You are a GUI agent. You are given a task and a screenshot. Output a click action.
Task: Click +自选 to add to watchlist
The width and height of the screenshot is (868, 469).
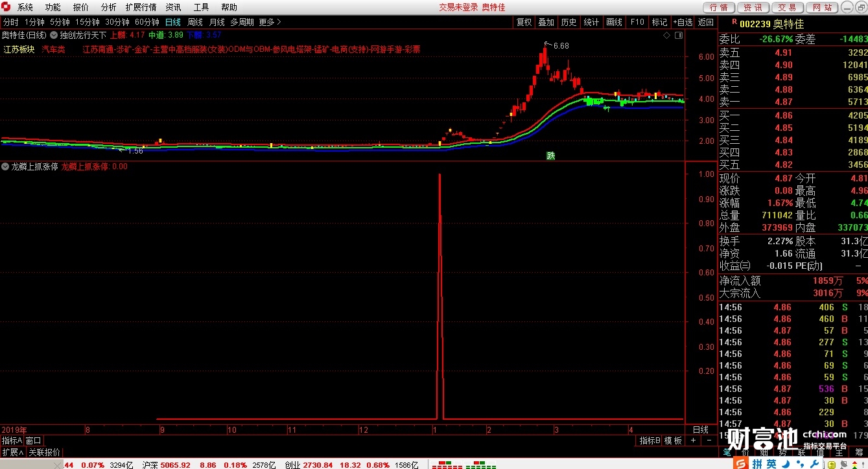point(683,22)
